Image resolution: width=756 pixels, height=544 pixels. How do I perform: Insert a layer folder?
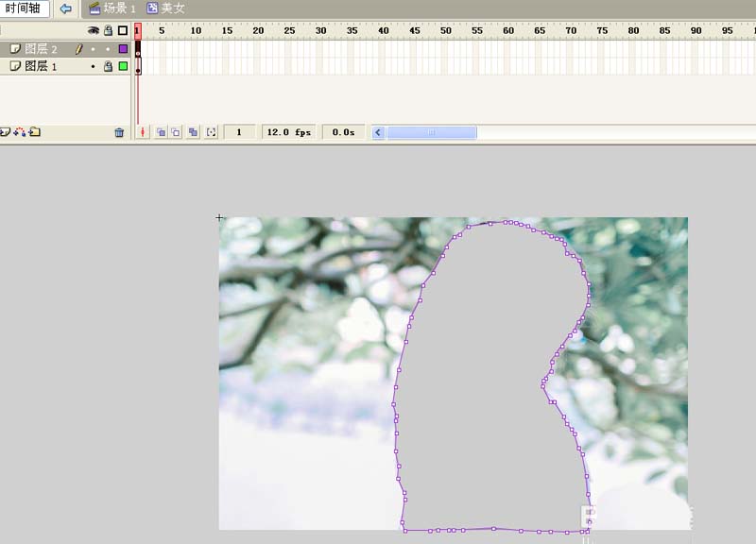pyautogui.click(x=34, y=131)
